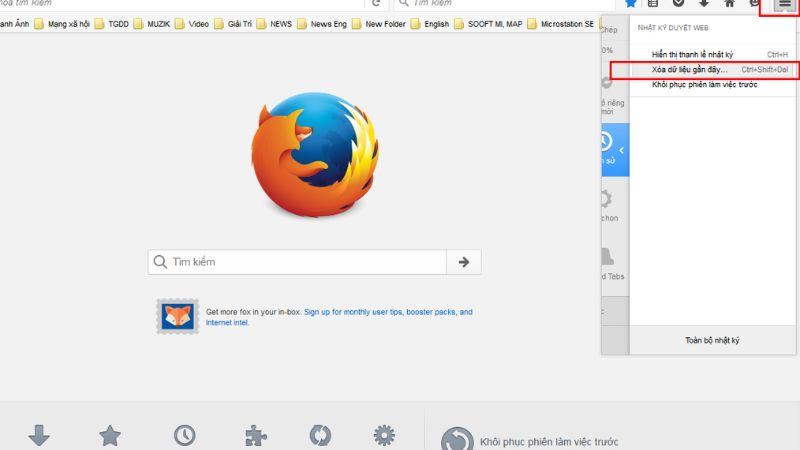The width and height of the screenshot is (800, 450).
Task: Click the Home icon in toolbar
Action: (729, 4)
